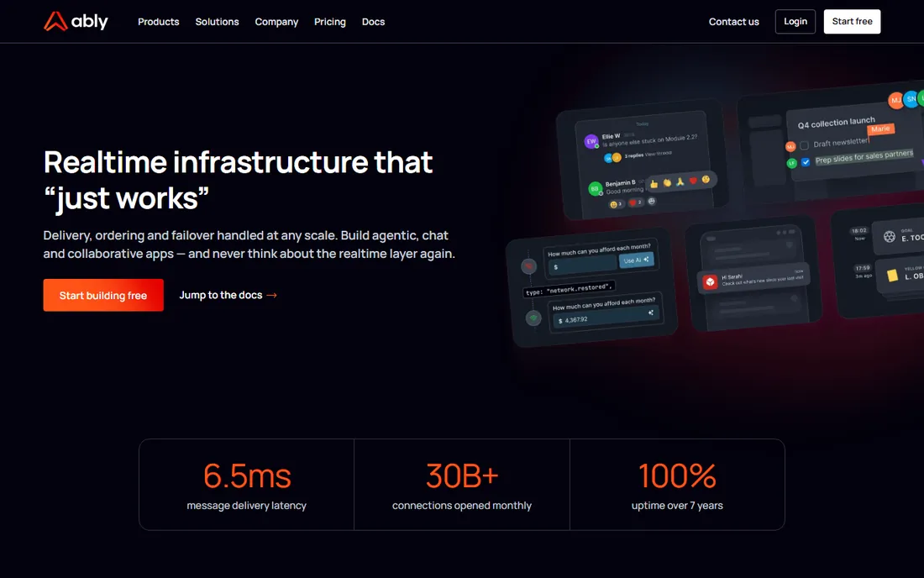Click the red cube notification icon

click(710, 281)
